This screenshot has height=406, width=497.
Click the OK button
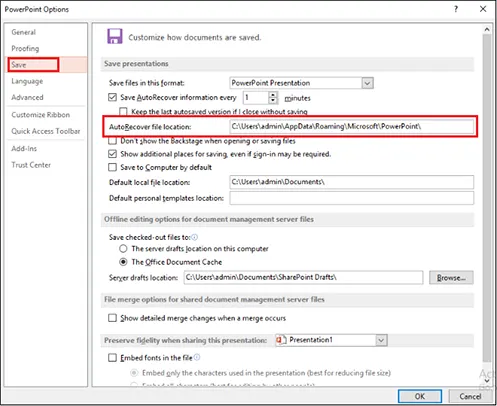(420, 396)
